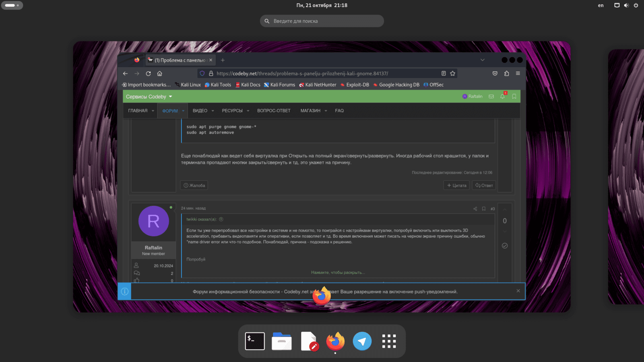Expand the Сервисы Codeby dropdown
This screenshot has width=644, height=362.
[149, 97]
